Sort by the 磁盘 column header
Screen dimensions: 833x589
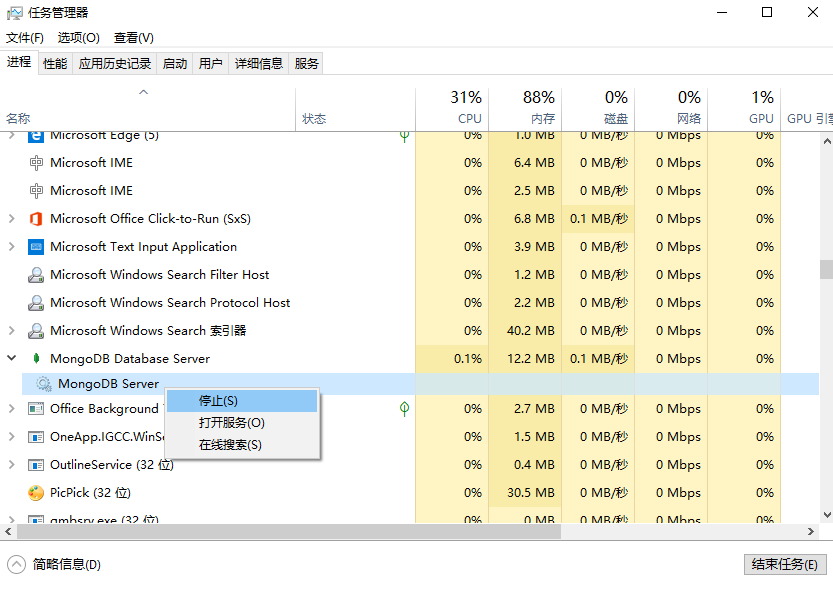click(x=598, y=109)
